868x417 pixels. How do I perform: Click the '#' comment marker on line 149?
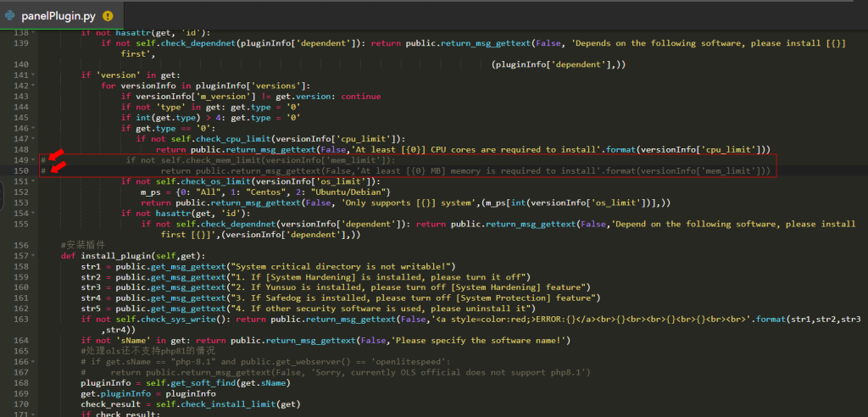[x=43, y=159]
